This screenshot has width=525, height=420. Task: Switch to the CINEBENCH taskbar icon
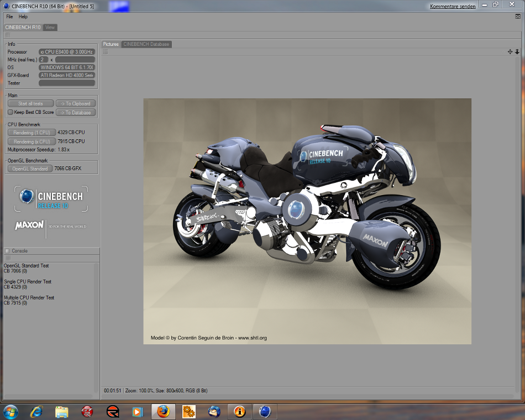point(265,411)
